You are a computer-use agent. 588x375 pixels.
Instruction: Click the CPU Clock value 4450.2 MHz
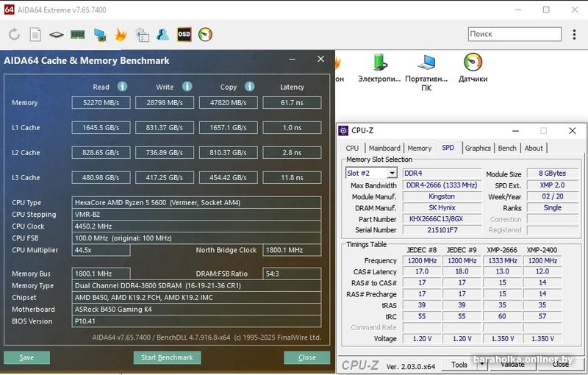[196, 226]
